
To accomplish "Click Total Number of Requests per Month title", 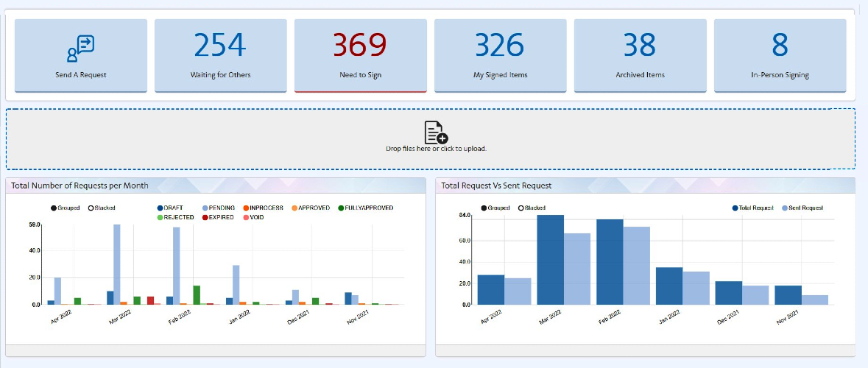I will tap(80, 185).
